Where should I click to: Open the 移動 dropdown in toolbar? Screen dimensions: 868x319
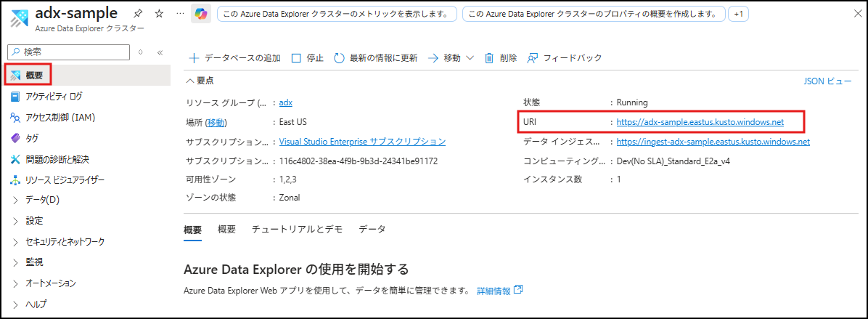click(451, 58)
